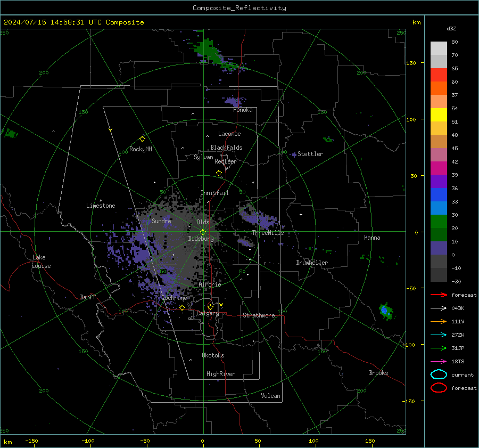The image size is (479, 448).
Task: Click the orange 111V arrow in legend
Action: [x=439, y=321]
